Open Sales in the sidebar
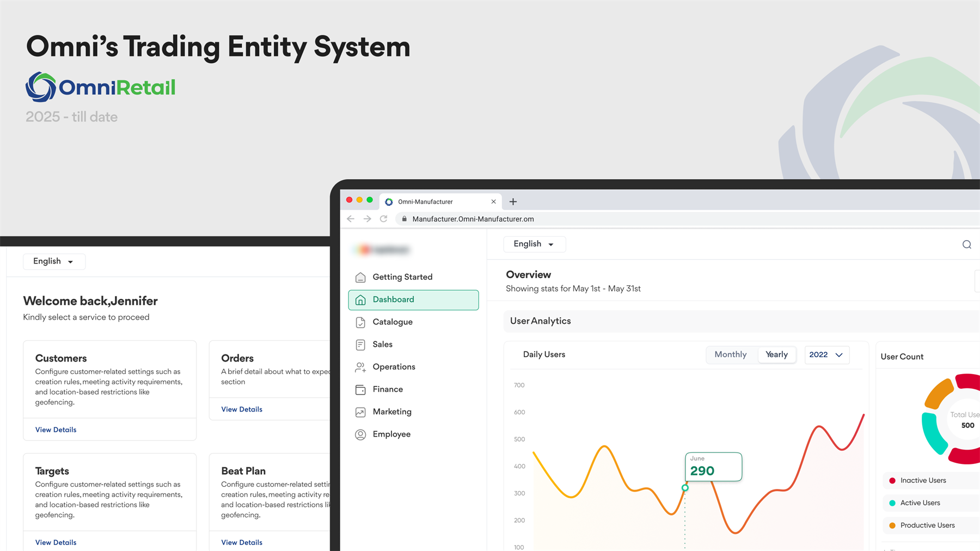 pos(413,345)
